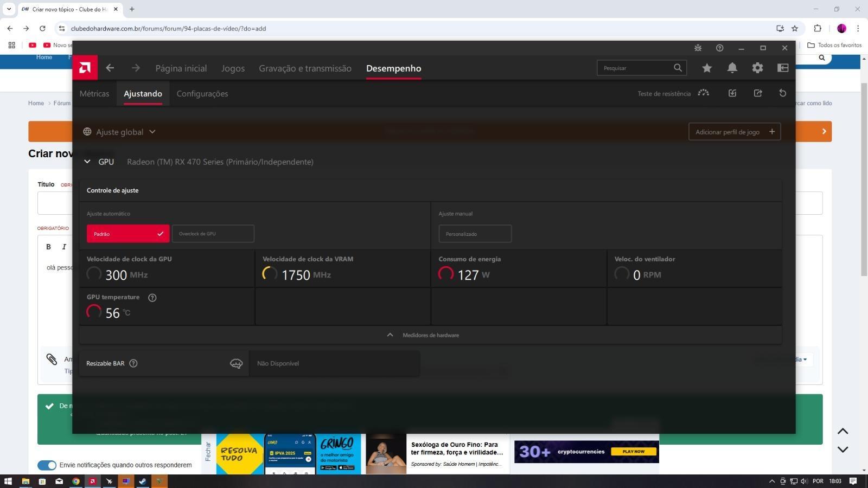Open AMD notifications bell
This screenshot has height=488, width=868.
click(x=732, y=68)
